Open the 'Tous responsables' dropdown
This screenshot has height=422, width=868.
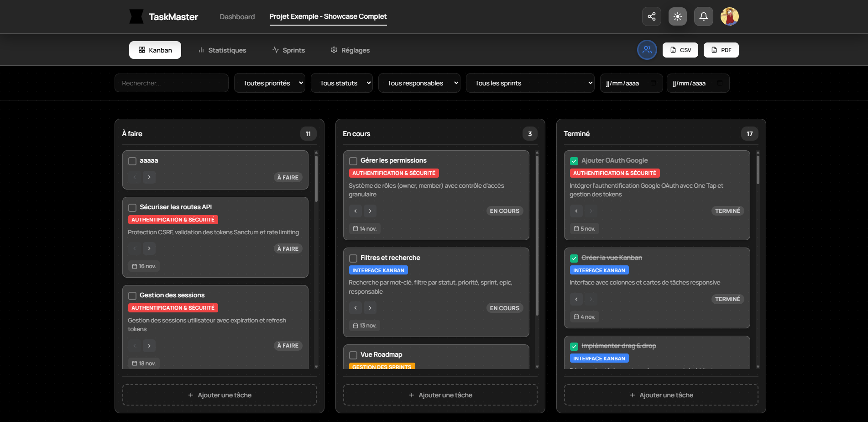(x=419, y=83)
